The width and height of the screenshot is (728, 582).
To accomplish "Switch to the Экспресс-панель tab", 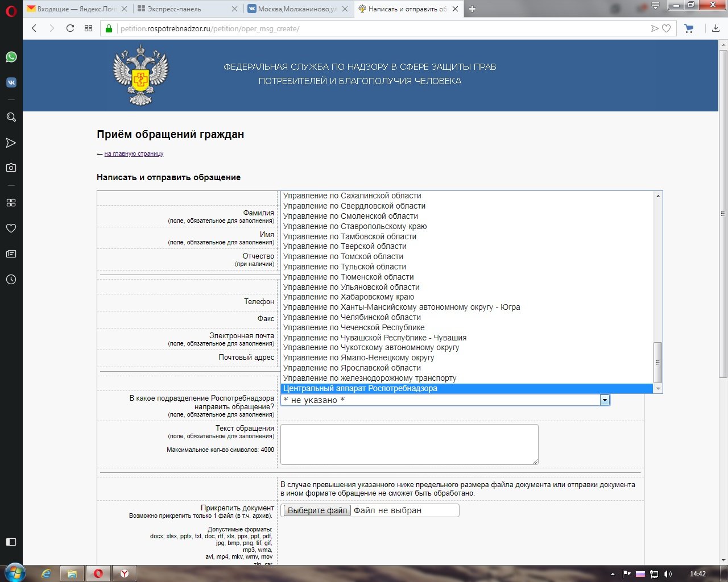I will point(174,9).
